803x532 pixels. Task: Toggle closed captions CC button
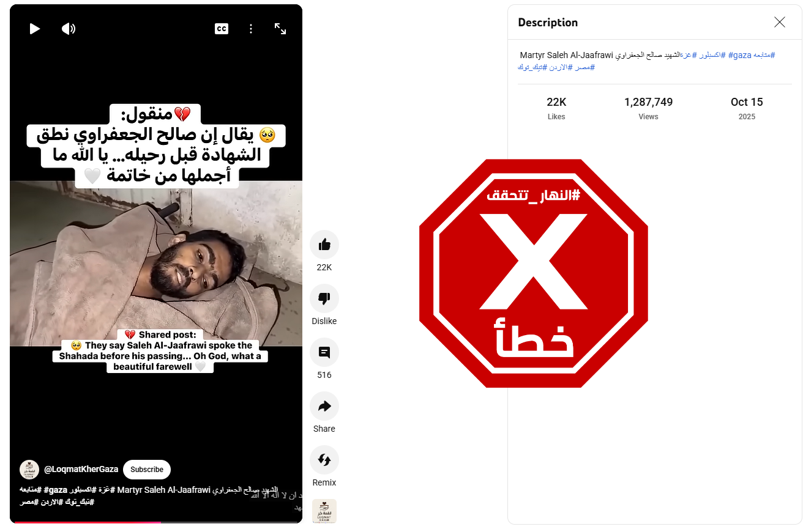click(x=222, y=29)
